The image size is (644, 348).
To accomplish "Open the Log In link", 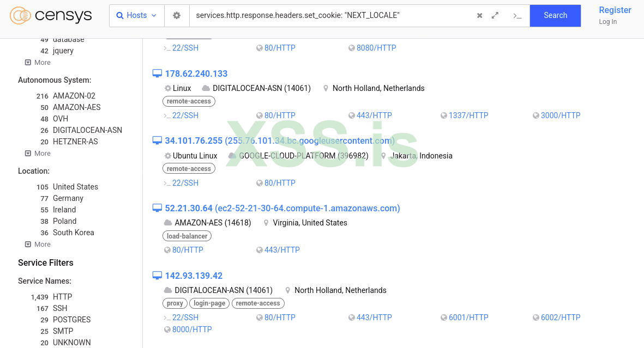I will pyautogui.click(x=607, y=22).
